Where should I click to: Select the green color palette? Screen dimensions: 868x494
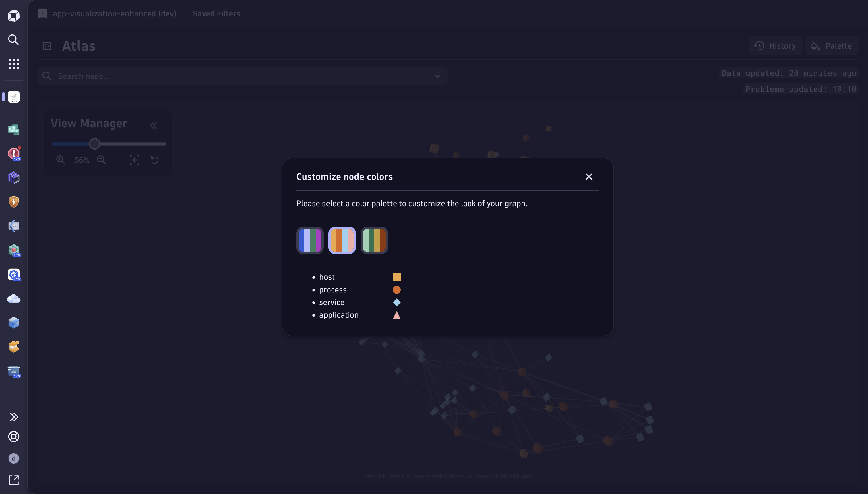pyautogui.click(x=374, y=240)
